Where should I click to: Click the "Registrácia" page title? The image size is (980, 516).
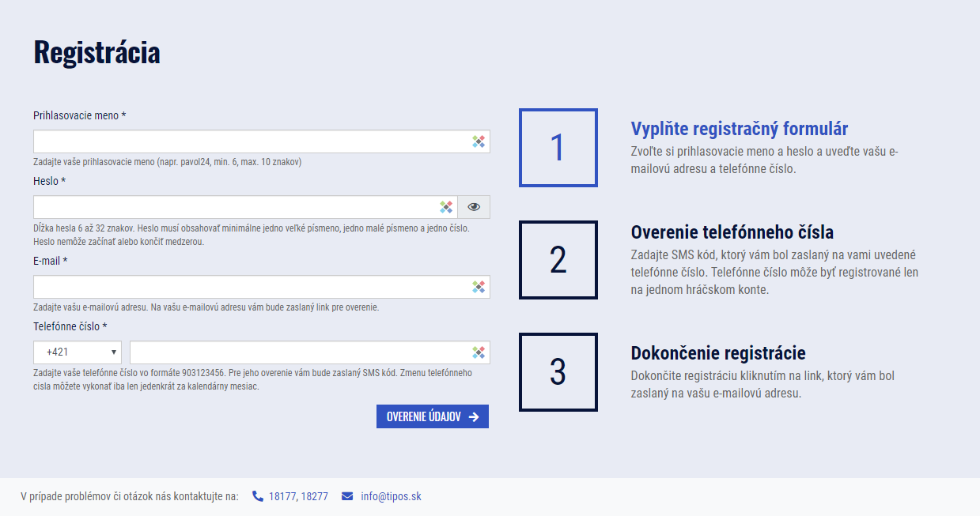[x=96, y=52]
